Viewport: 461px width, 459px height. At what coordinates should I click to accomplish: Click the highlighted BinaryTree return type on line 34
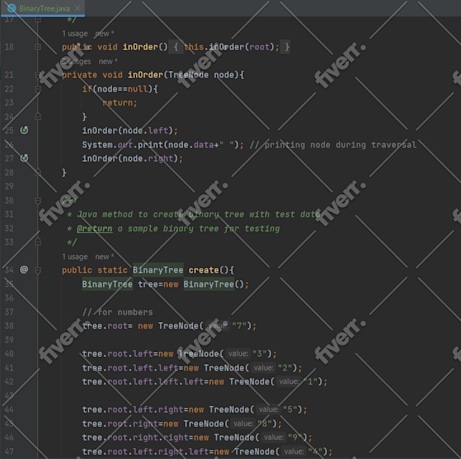pos(158,270)
